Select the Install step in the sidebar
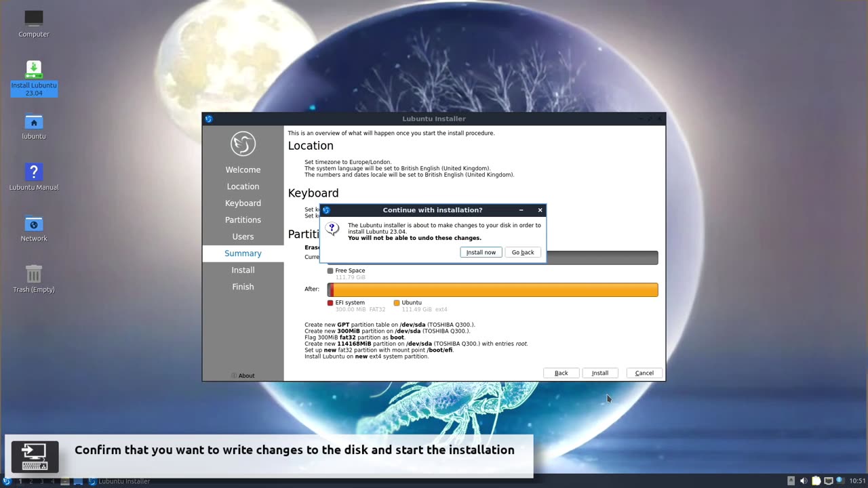The width and height of the screenshot is (868, 488). pos(243,270)
